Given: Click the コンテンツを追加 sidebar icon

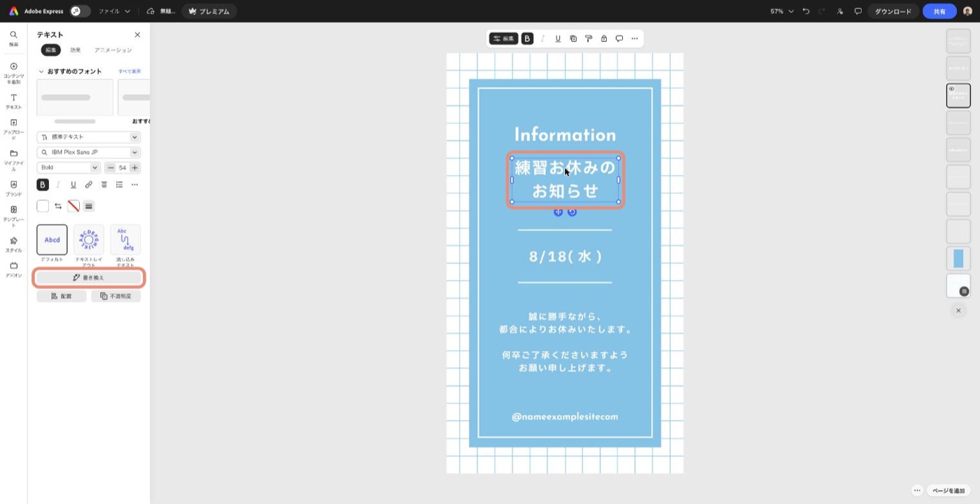Looking at the screenshot, I should (x=13, y=73).
